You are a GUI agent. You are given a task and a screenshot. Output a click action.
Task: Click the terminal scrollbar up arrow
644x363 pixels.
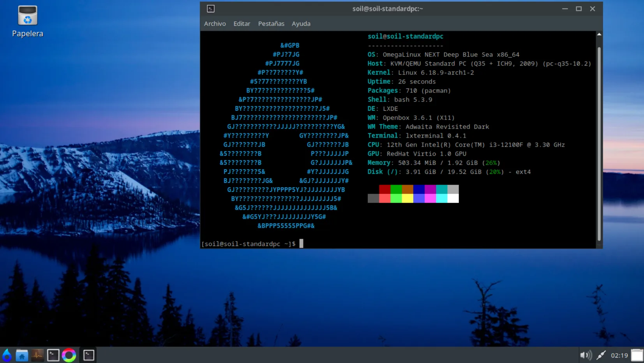599,35
